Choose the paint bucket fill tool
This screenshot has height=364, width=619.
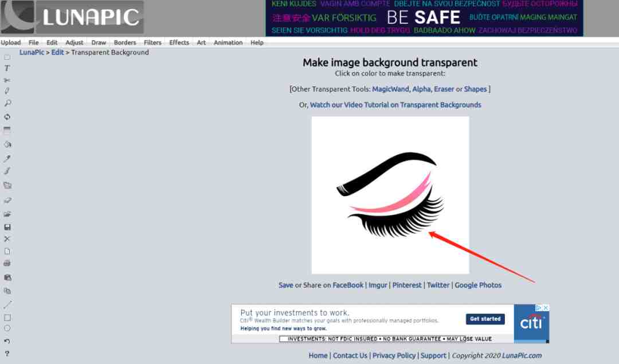coord(7,144)
